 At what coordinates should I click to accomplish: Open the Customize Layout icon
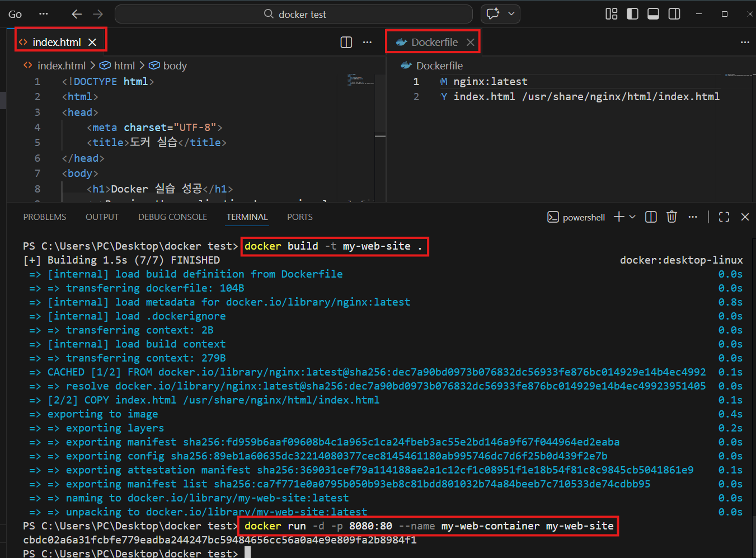[612, 14]
